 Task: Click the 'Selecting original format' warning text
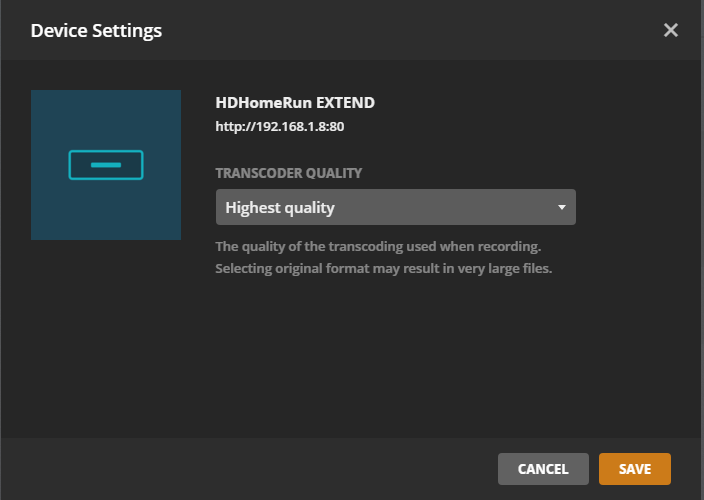[x=383, y=268]
